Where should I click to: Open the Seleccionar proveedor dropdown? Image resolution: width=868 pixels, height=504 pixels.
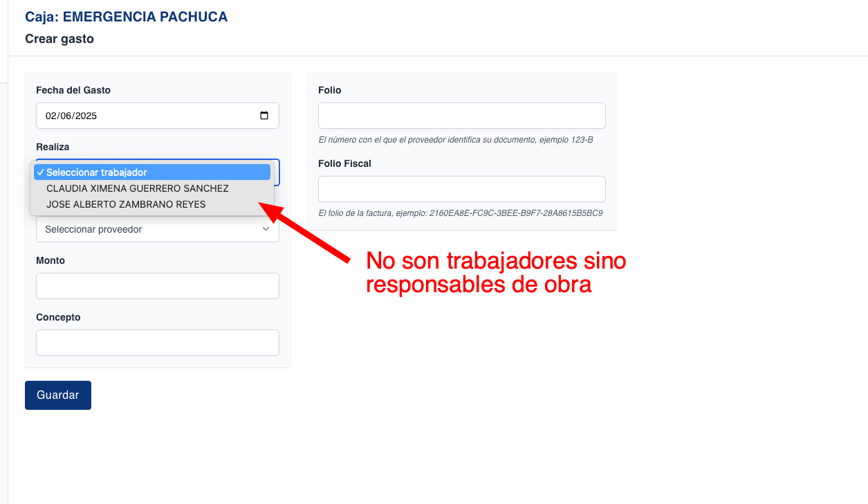point(157,228)
